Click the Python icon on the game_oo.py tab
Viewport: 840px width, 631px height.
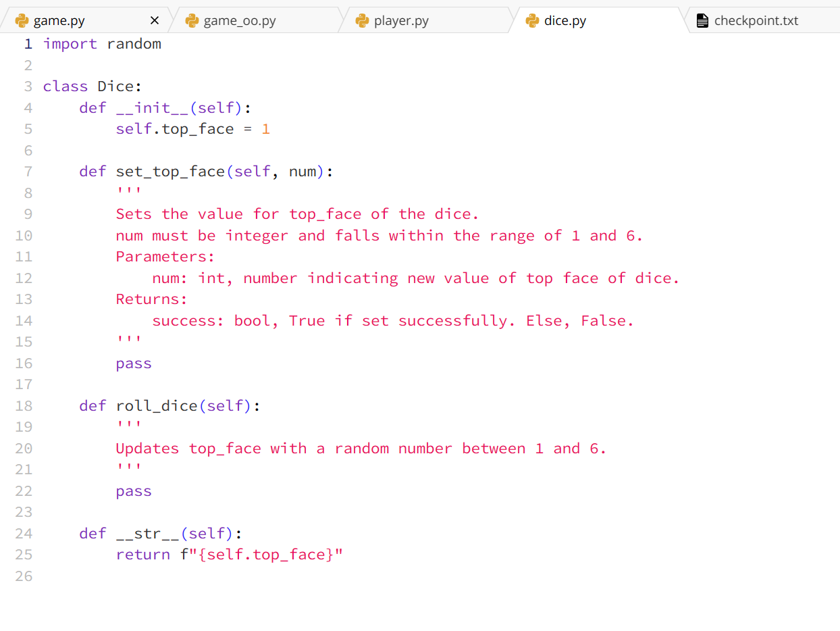[x=191, y=20]
